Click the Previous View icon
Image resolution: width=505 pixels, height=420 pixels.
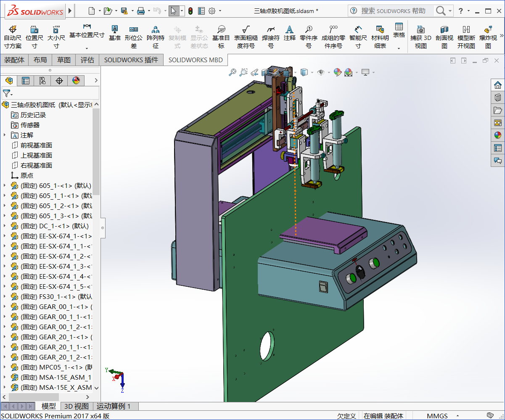pyautogui.click(x=254, y=72)
